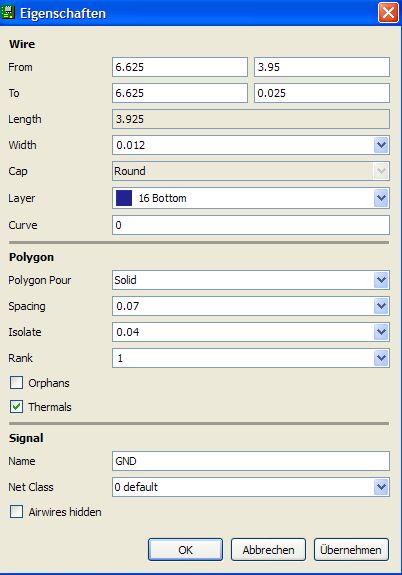Image resolution: width=402 pixels, height=575 pixels.
Task: Open the Polygon Pour dropdown
Action: pos(381,280)
